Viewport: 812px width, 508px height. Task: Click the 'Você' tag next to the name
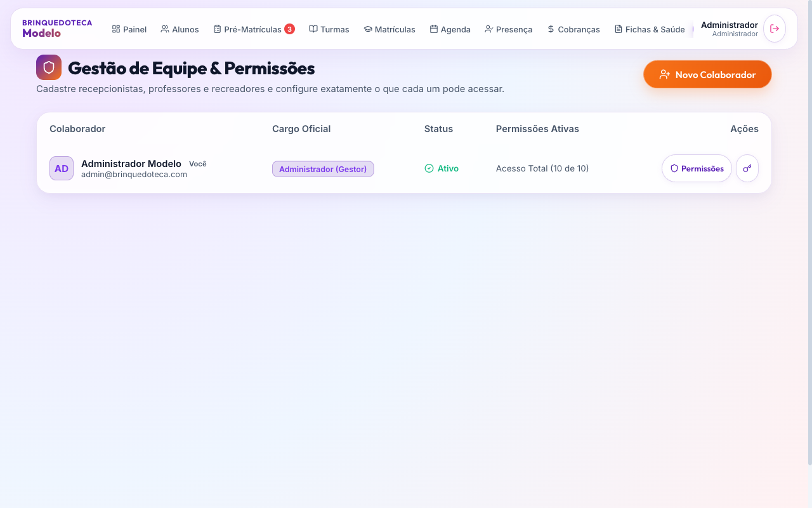click(x=198, y=164)
